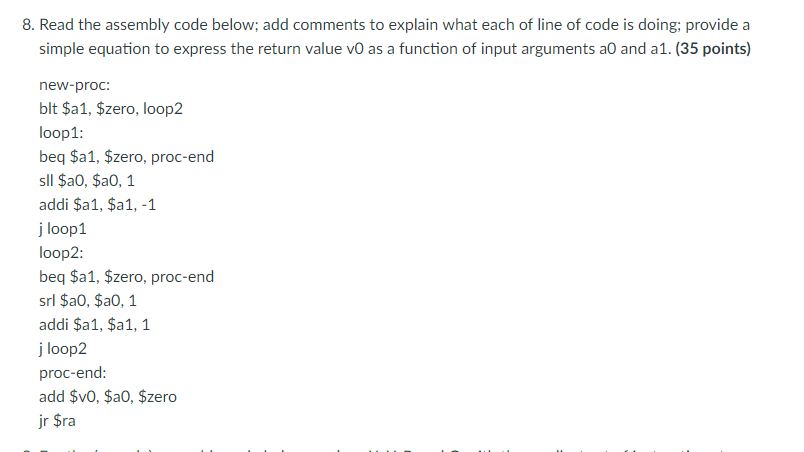Select the "loop2:" label line
Image resolution: width=804 pixels, height=452 pixels.
pyautogui.click(x=60, y=253)
